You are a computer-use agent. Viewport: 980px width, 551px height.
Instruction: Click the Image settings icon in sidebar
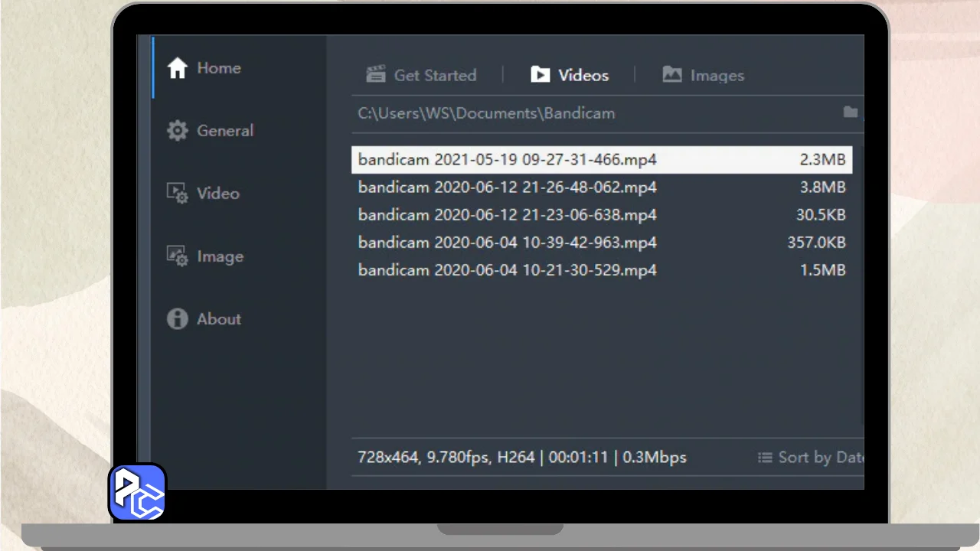coord(178,256)
